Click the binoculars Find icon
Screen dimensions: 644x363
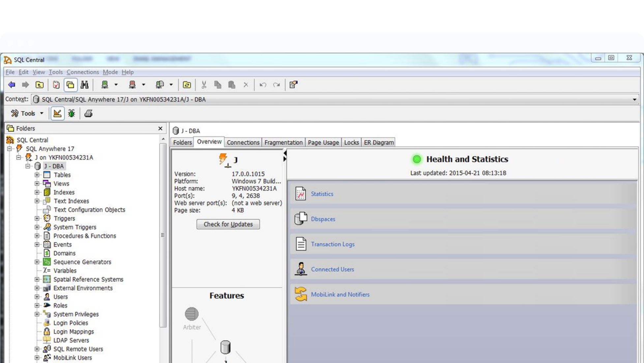click(x=84, y=85)
